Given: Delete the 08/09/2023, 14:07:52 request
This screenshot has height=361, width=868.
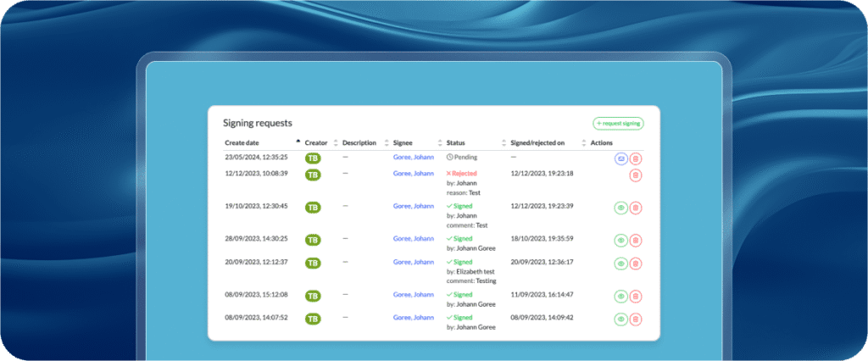Looking at the screenshot, I should point(636,319).
